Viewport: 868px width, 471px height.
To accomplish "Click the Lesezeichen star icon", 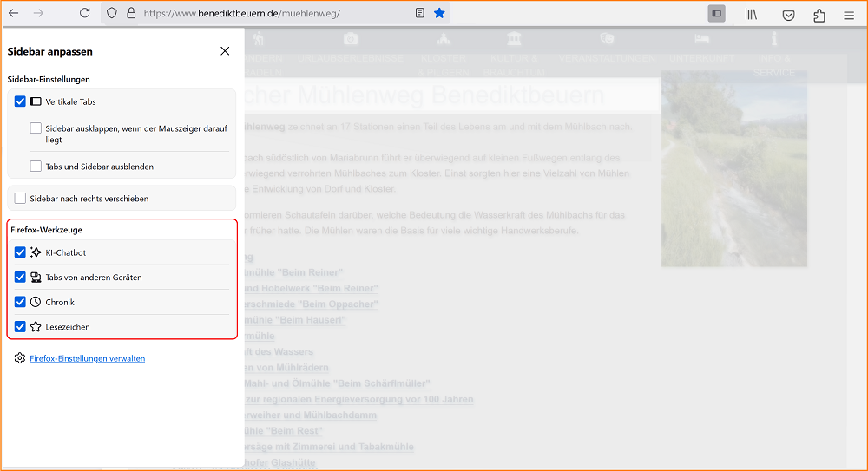I will click(x=36, y=326).
